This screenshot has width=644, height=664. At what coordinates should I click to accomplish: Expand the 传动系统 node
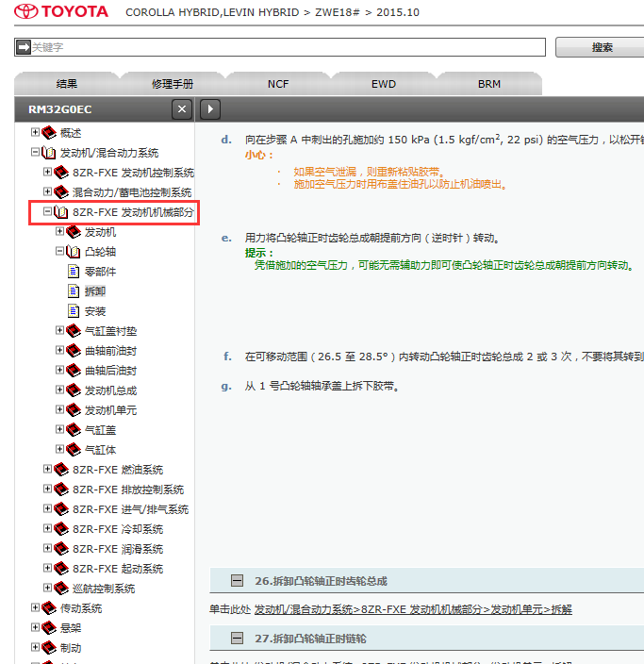click(x=35, y=607)
